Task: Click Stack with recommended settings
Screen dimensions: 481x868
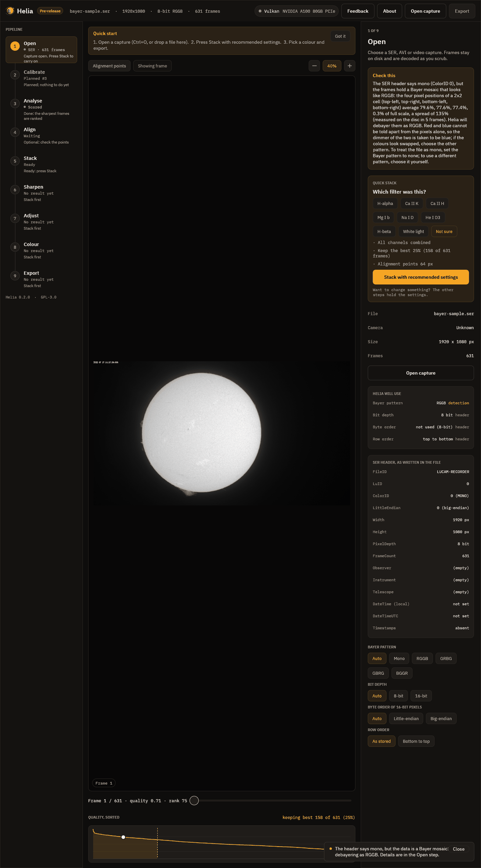Action: (421, 277)
